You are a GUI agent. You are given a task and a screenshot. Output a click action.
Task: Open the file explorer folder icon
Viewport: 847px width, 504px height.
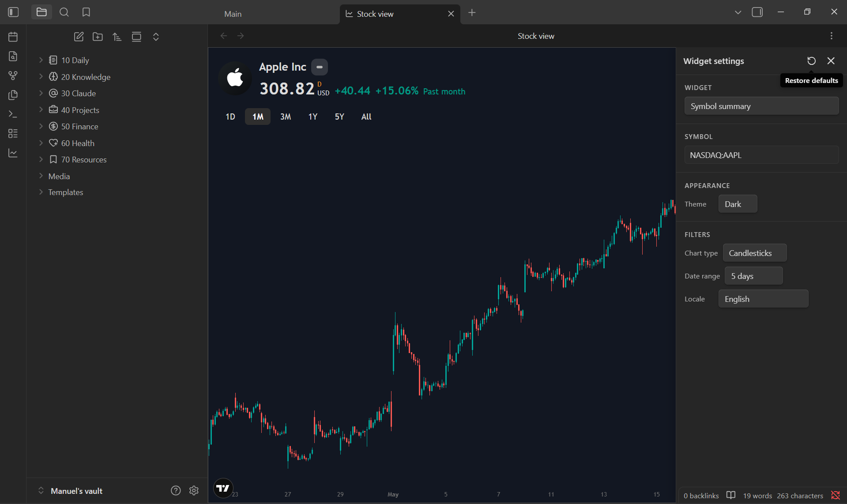(41, 12)
